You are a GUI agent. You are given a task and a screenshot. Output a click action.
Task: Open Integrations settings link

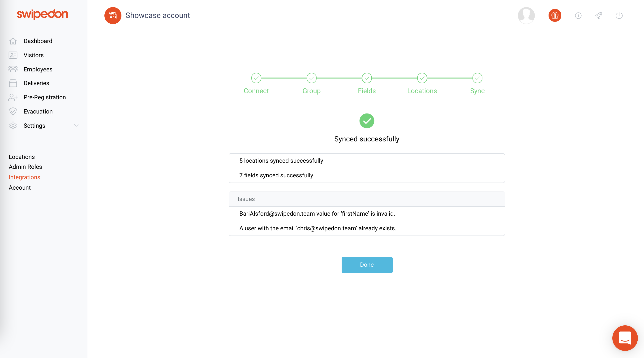[x=25, y=177]
